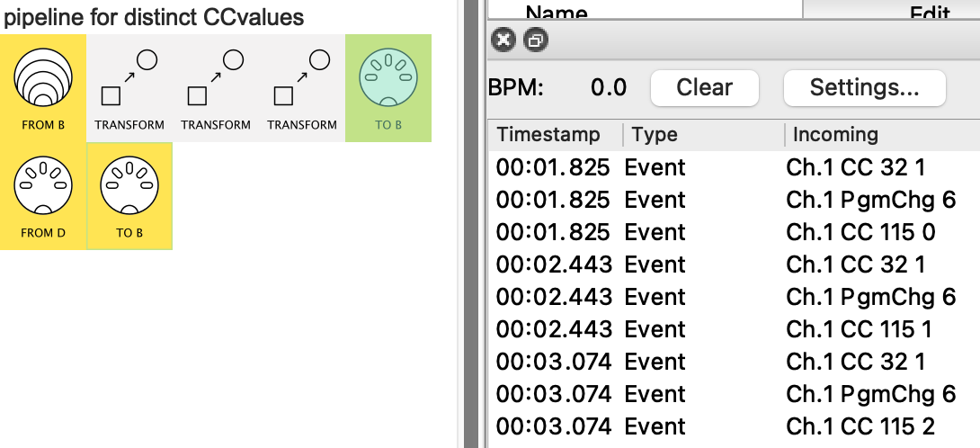Click the Type column header
980x448 pixels.
coord(655,135)
